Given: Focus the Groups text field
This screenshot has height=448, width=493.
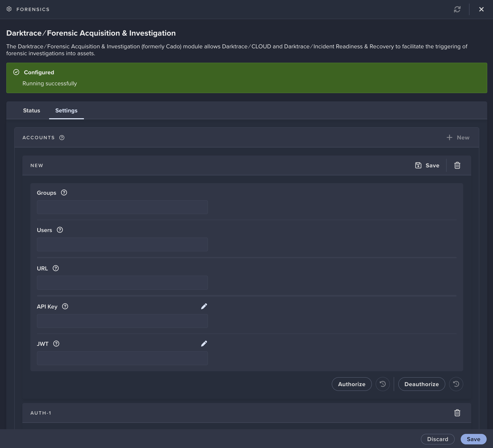Looking at the screenshot, I should click(x=122, y=207).
